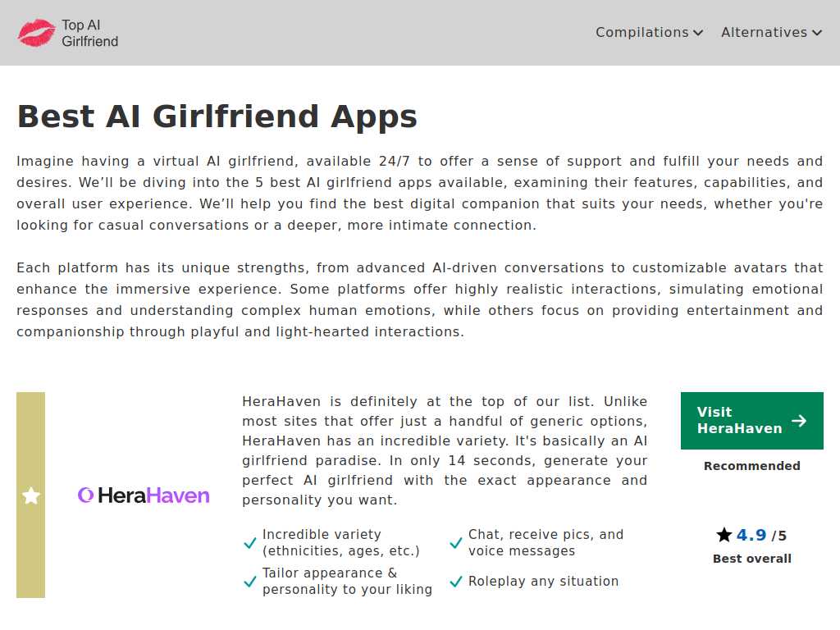The image size is (840, 630).
Task: Click the Visit HeraHaven button
Action: pyautogui.click(x=751, y=421)
